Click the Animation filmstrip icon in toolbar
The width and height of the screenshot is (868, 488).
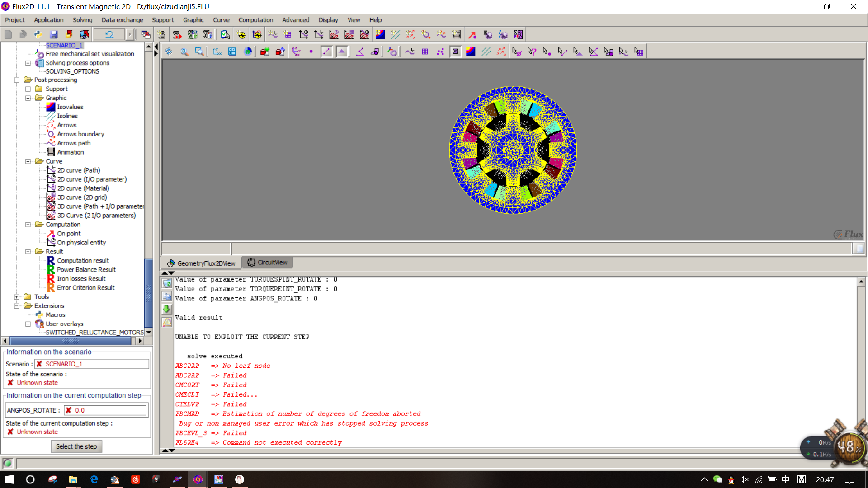(x=457, y=34)
